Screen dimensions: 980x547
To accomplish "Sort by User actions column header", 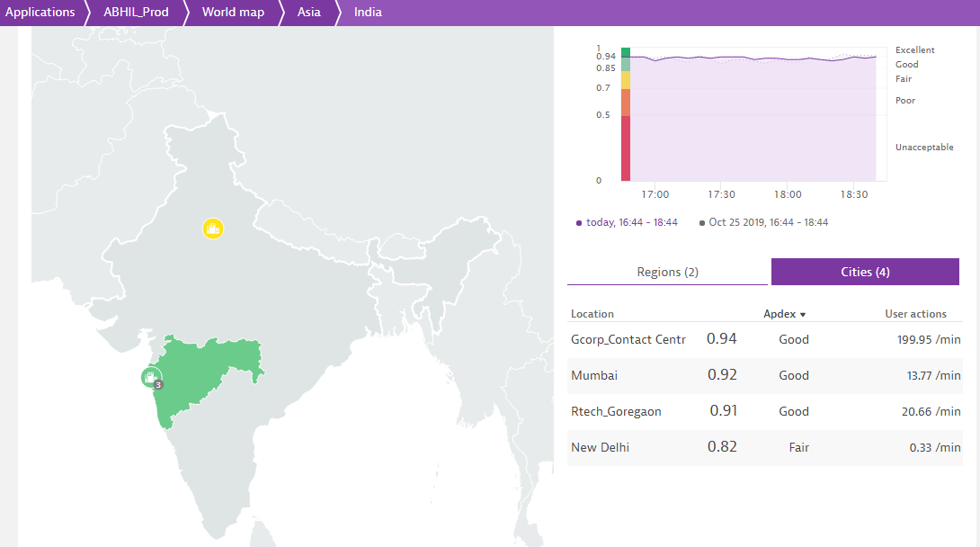I will (x=915, y=314).
